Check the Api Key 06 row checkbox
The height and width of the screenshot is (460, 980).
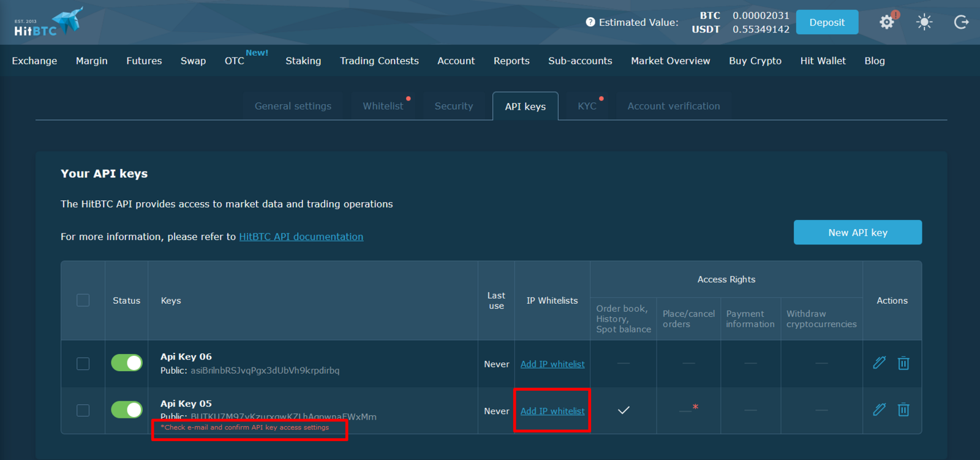point(83,363)
